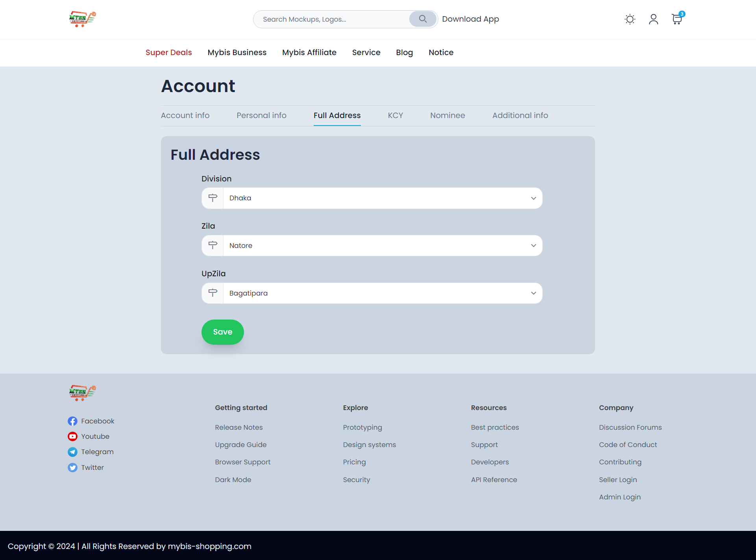Click the Mybis logo in the header
756x560 pixels.
pos(82,19)
